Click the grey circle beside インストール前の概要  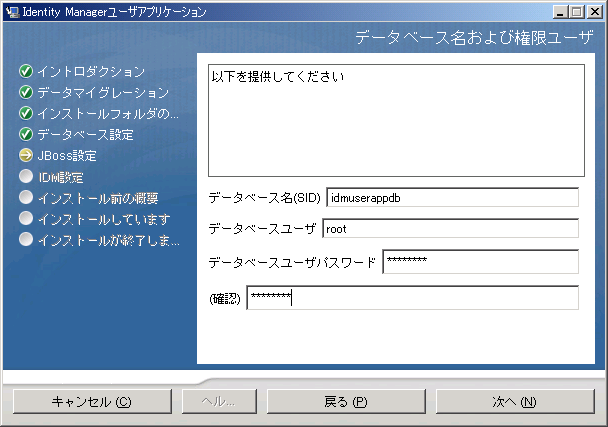[x=26, y=197]
